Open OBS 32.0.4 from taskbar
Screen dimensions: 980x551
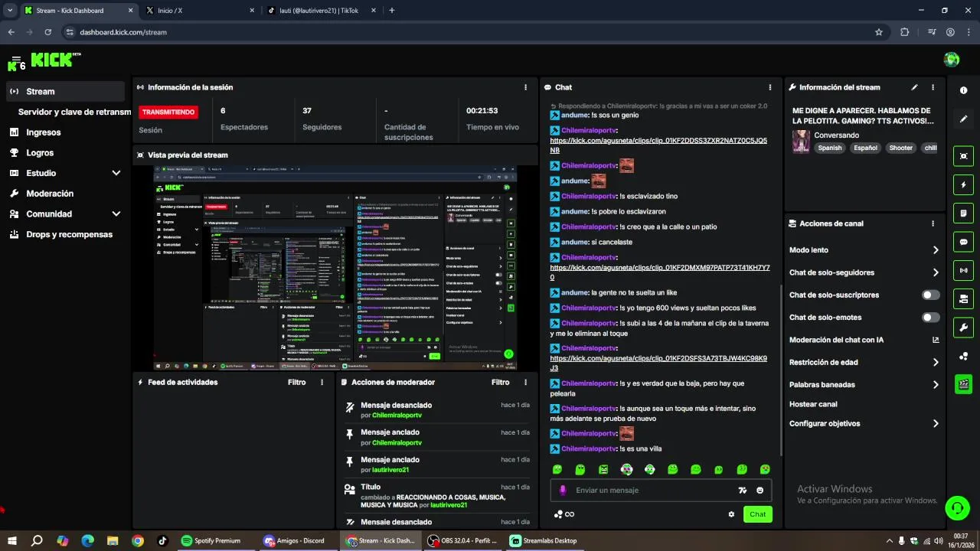tap(462, 541)
